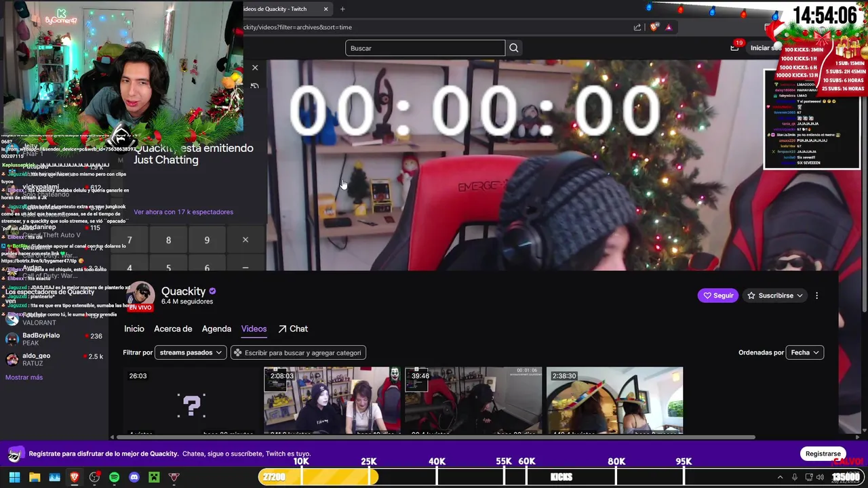Open the Windows Start menu
Viewport: 868px width, 488px height.
point(14,477)
